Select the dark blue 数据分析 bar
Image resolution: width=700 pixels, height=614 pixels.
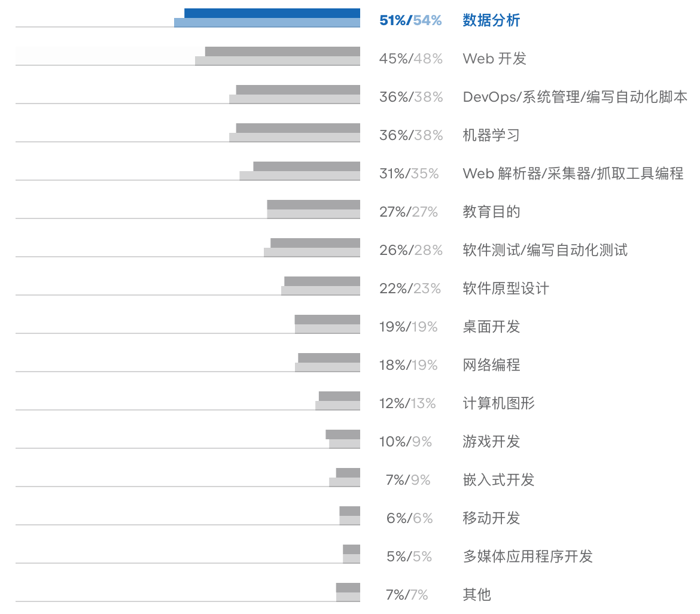click(272, 13)
